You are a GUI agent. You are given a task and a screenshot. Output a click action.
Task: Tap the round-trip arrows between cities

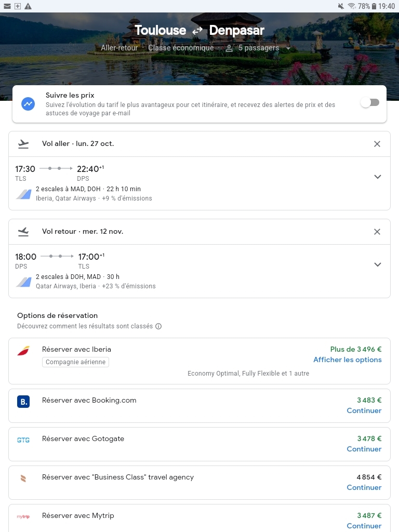pyautogui.click(x=197, y=31)
